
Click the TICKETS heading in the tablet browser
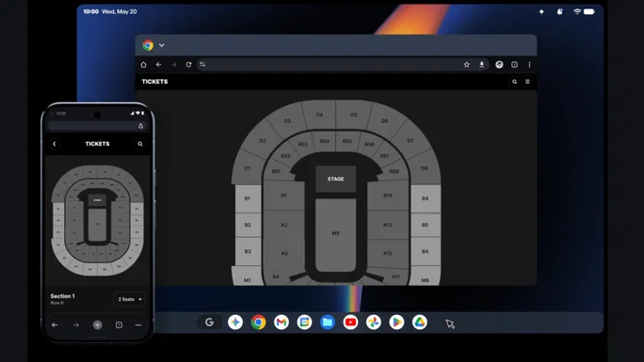(154, 82)
